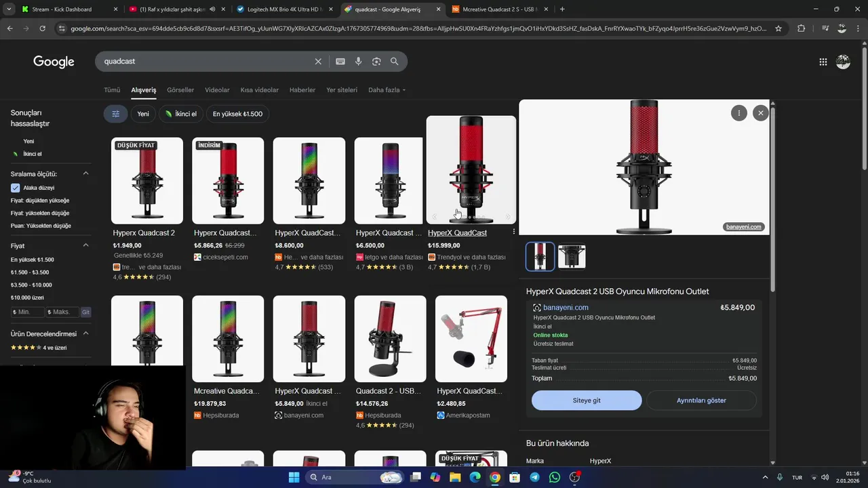Open the Google apps grid

pos(823,62)
